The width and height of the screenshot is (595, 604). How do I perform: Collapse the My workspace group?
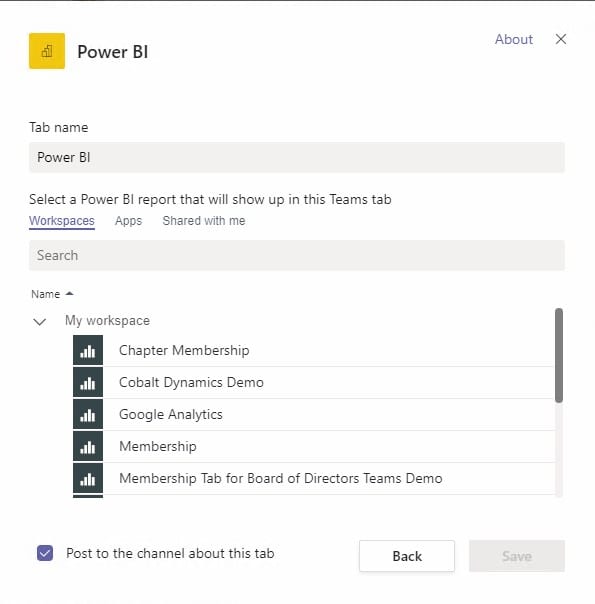[40, 321]
